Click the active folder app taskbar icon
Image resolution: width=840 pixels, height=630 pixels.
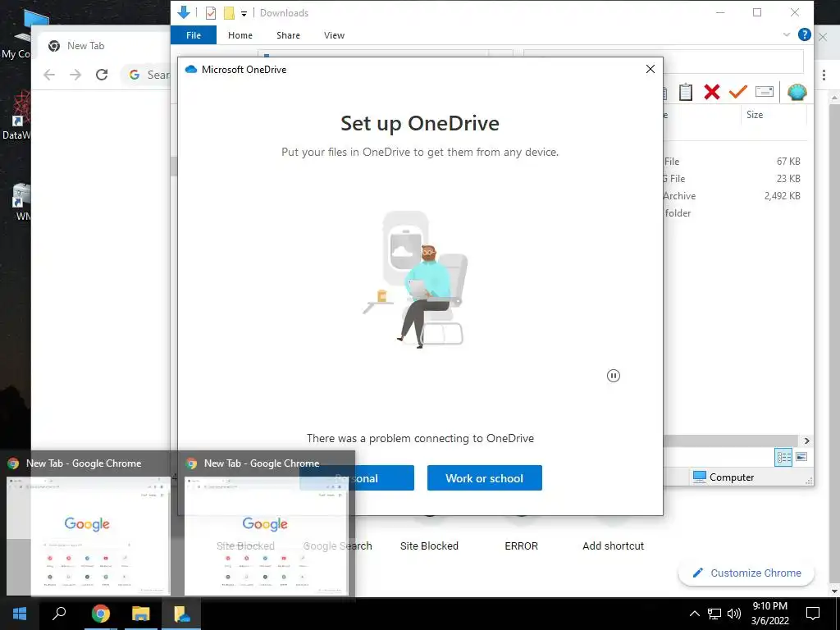point(181,614)
